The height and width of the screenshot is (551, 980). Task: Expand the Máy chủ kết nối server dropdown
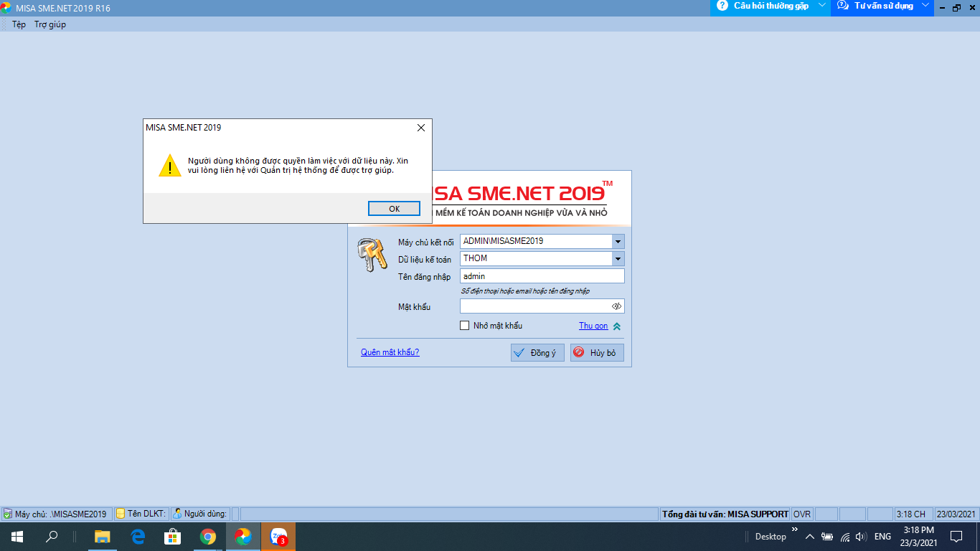[x=618, y=241]
